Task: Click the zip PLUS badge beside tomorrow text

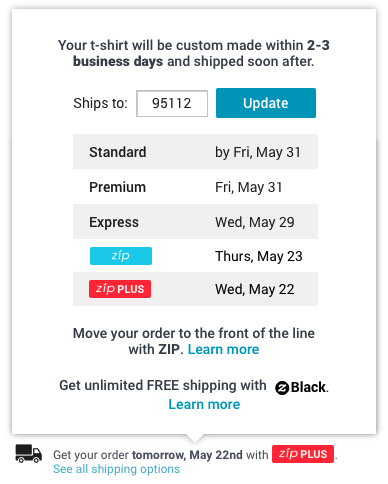Action: click(x=303, y=454)
